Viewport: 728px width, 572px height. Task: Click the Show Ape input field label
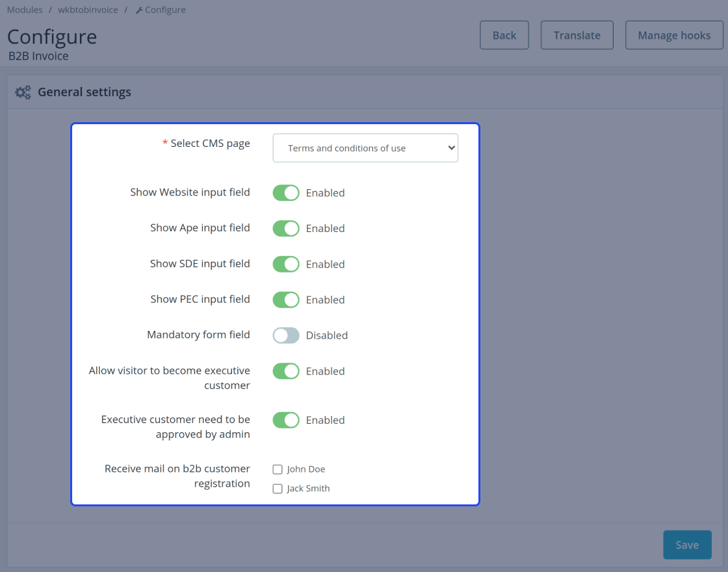pos(200,228)
